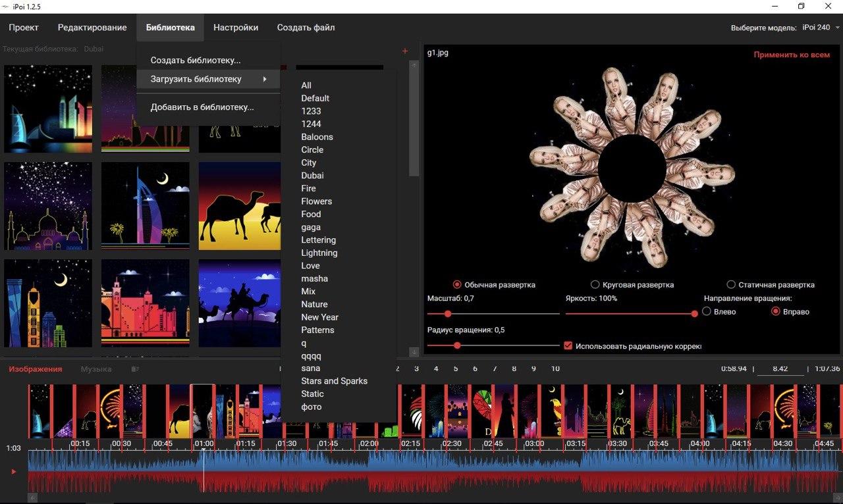The width and height of the screenshot is (843, 504).
Task: Click the red plus icon above the library
Action: 404,51
